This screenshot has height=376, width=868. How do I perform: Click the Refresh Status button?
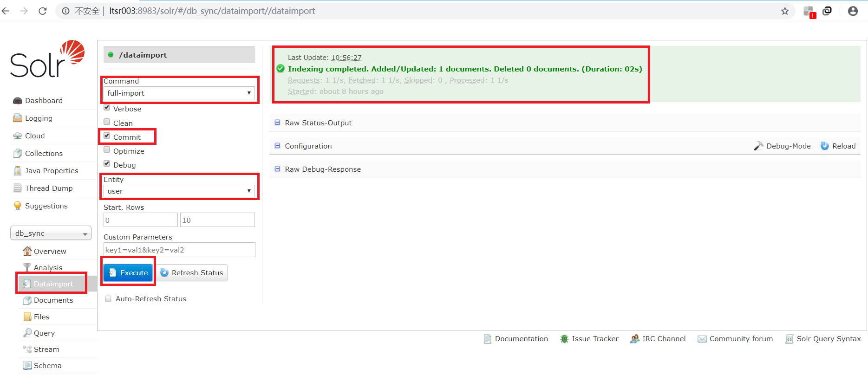pyautogui.click(x=192, y=272)
